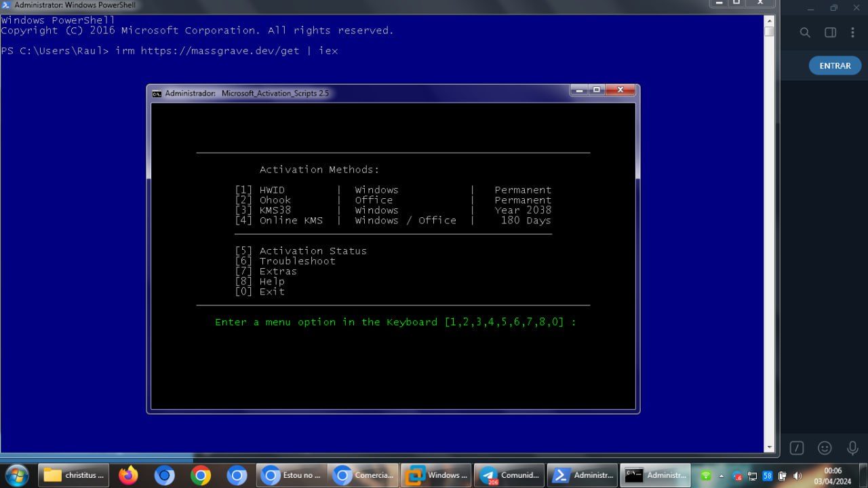Open the 'Estou no...' Chromium taskbar window
The height and width of the screenshot is (488, 868).
(x=292, y=475)
